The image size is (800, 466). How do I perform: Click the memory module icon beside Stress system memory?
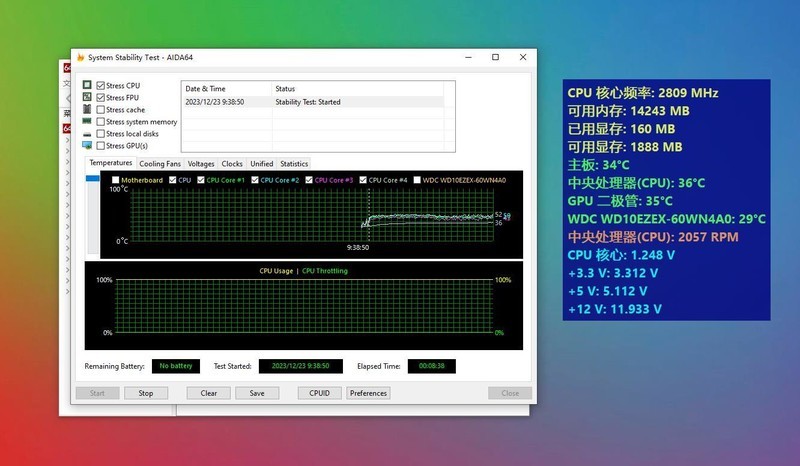tap(87, 121)
